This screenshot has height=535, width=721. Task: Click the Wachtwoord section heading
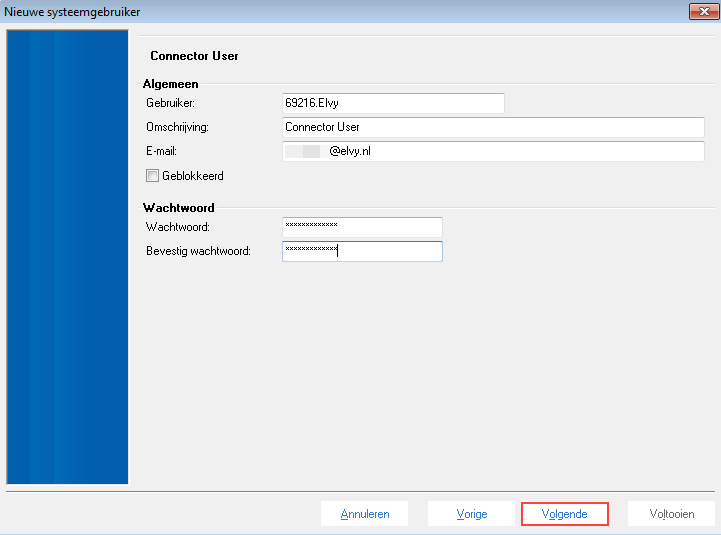point(178,207)
